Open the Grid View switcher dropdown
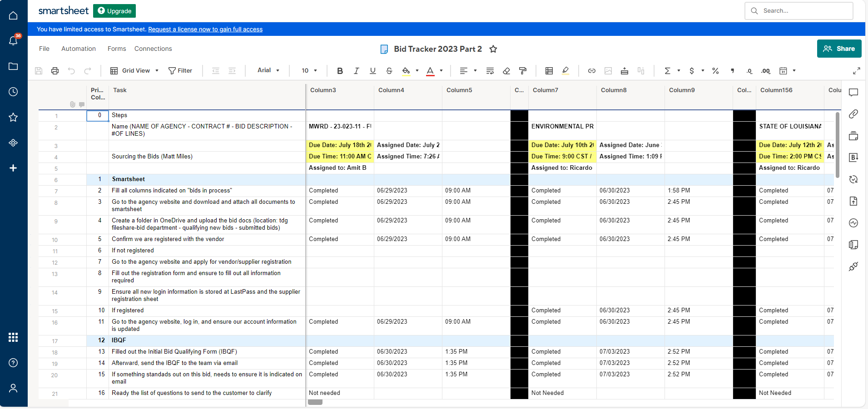 coord(134,70)
